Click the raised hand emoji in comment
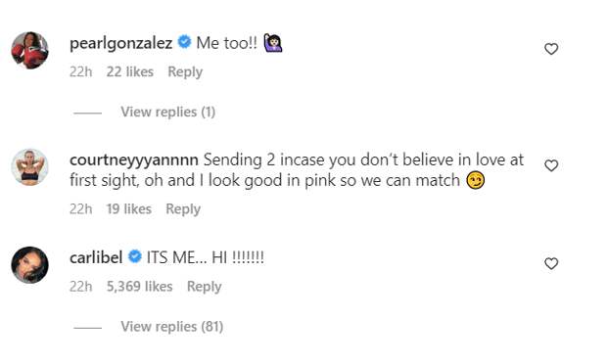The image size is (607, 364). pyautogui.click(x=273, y=42)
